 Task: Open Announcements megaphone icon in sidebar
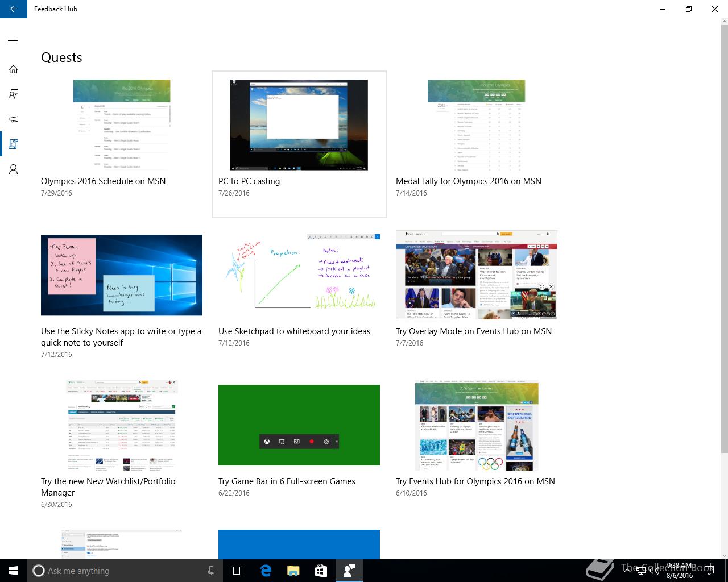tap(13, 119)
